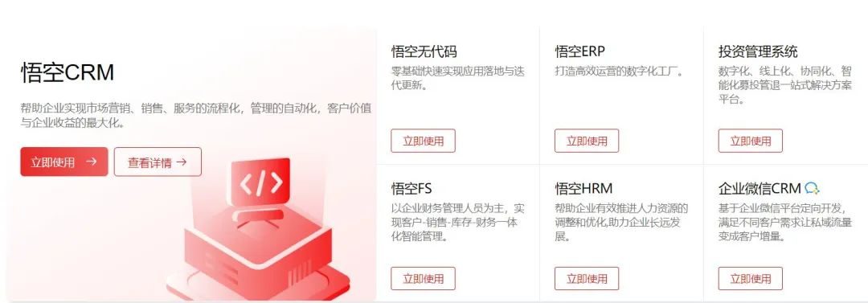Click the red 立即使用 button under 悟空CRM

coord(64,162)
